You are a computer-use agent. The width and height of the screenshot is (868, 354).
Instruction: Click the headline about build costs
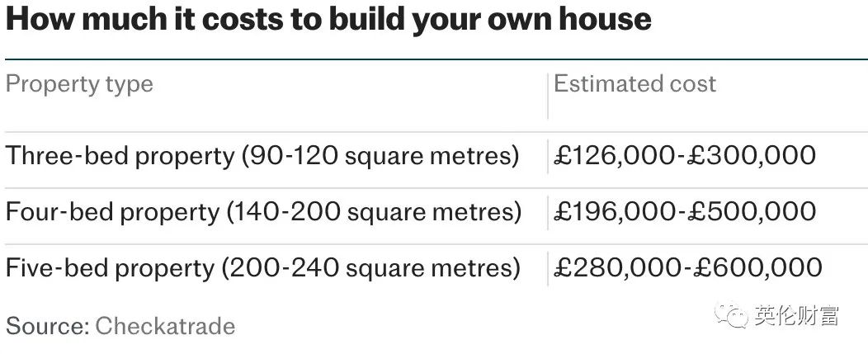(x=328, y=19)
